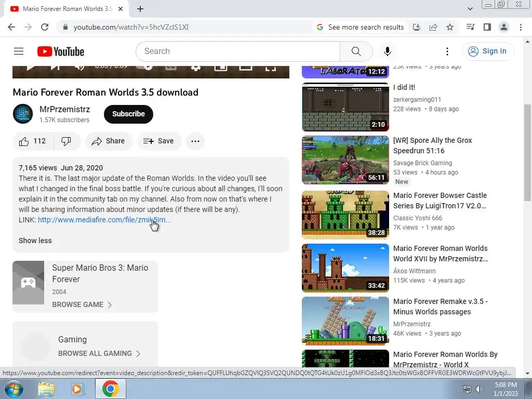
Task: Open zerkergaming011 channel name
Action: pyautogui.click(x=417, y=100)
